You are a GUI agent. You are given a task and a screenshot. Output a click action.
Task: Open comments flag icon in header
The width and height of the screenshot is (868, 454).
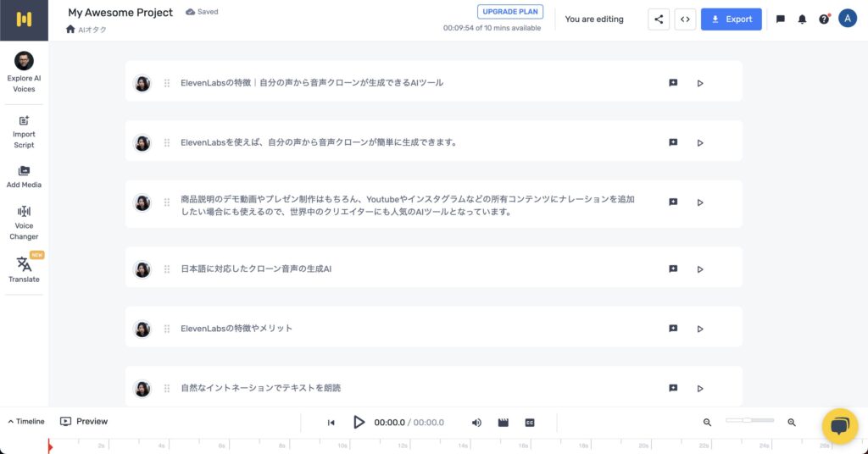click(781, 19)
